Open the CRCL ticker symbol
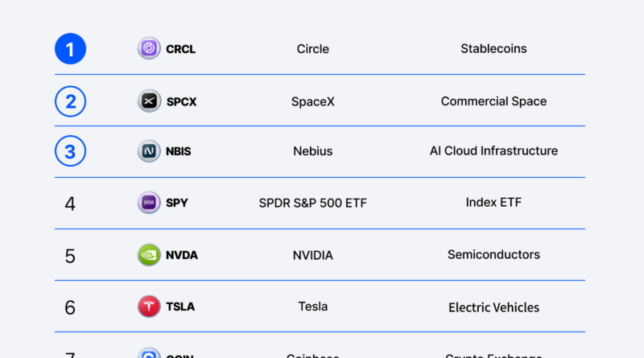The width and height of the screenshot is (644, 358). pyautogui.click(x=180, y=49)
